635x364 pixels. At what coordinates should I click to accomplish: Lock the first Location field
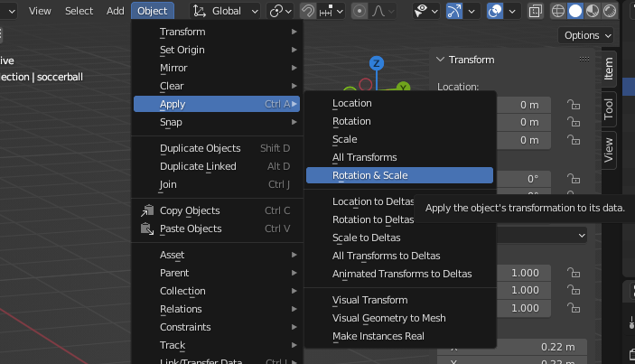[x=574, y=105]
